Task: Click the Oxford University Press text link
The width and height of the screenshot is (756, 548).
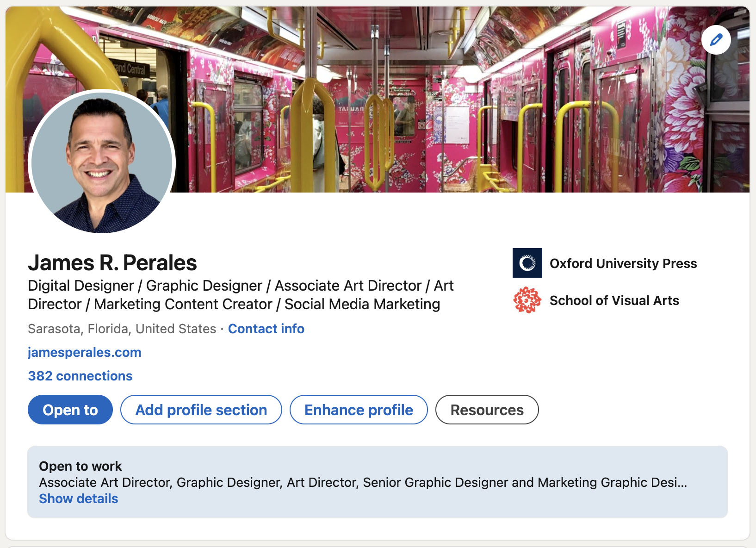Action: click(623, 263)
